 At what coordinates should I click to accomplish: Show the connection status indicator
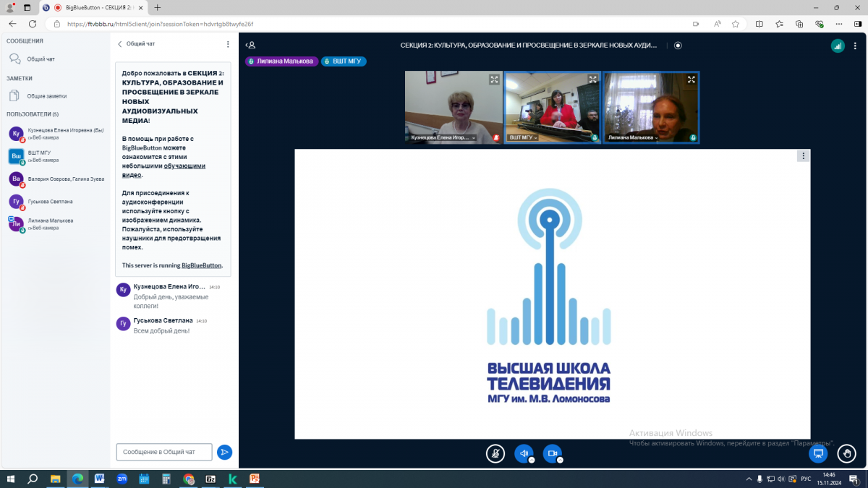pyautogui.click(x=838, y=45)
